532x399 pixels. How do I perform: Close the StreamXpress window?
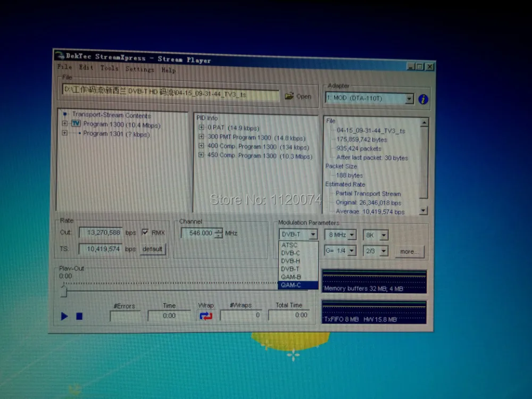coord(429,67)
